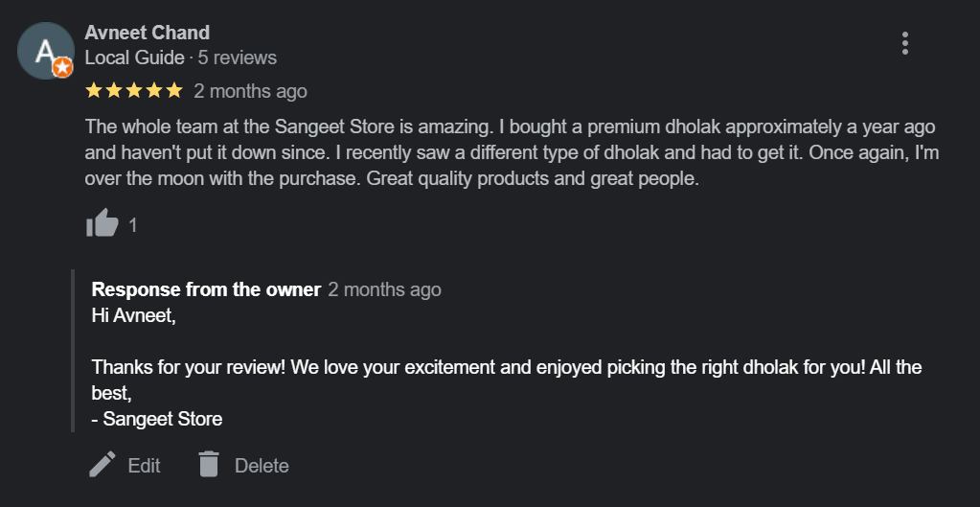Click Avneet Chand's profile avatar

pyautogui.click(x=45, y=51)
